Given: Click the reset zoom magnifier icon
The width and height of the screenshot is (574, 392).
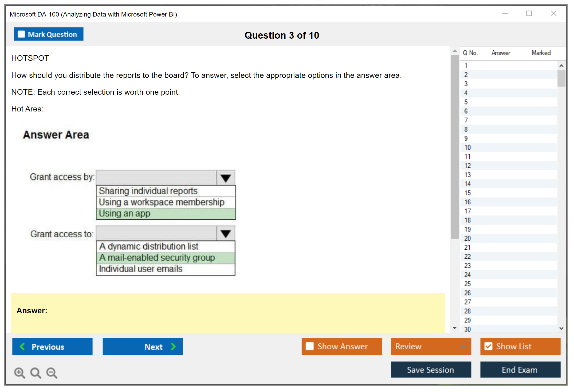Looking at the screenshot, I should pos(36,373).
